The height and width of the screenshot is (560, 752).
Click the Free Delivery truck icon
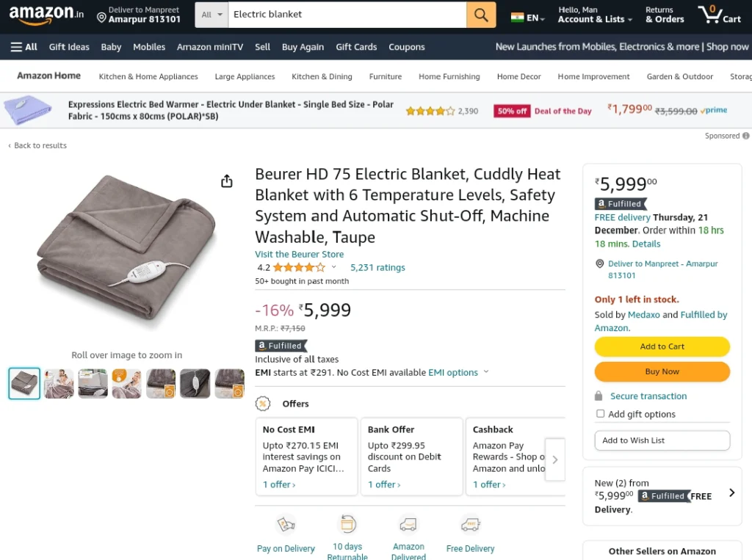pyautogui.click(x=470, y=524)
